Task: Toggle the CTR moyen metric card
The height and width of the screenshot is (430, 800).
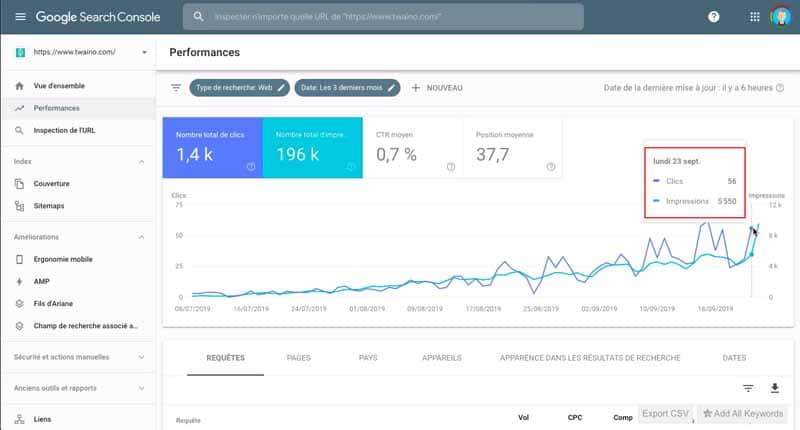Action: (413, 147)
